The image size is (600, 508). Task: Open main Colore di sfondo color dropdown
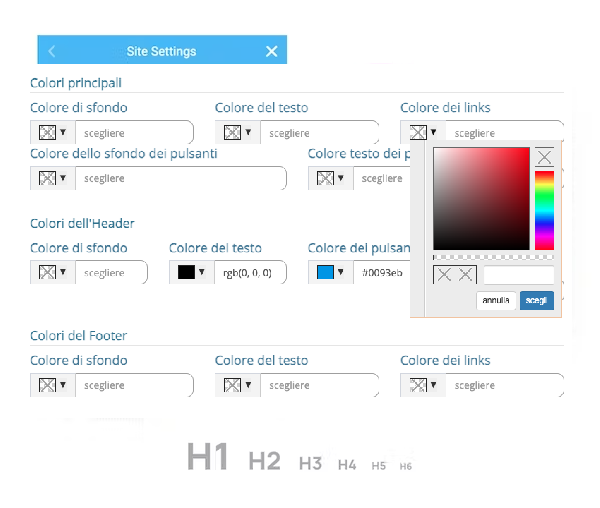pos(53,132)
